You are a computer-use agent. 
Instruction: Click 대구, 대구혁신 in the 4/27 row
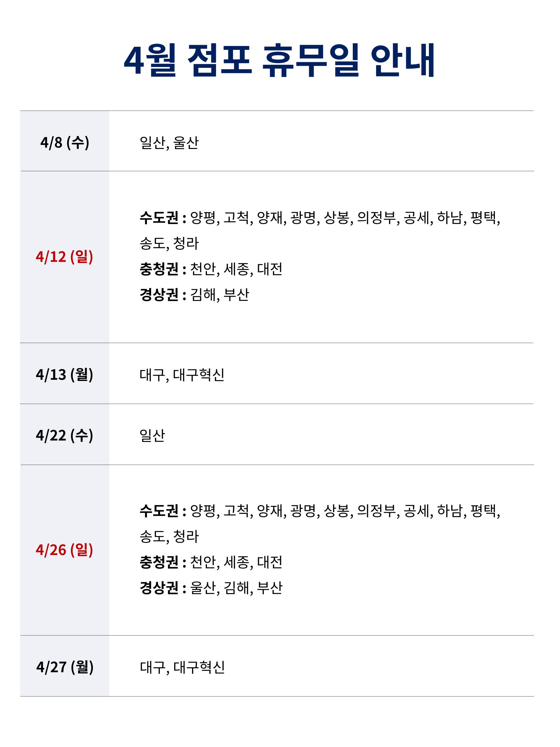182,667
